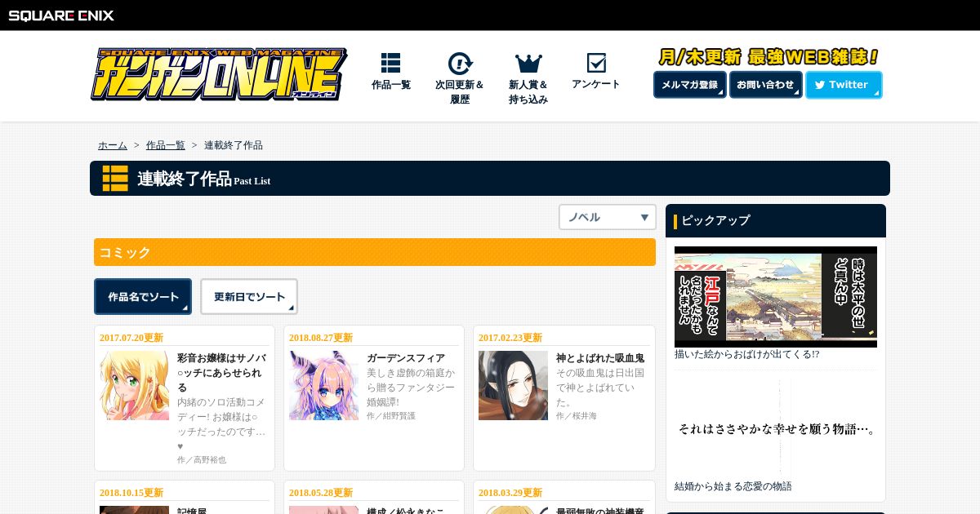Open the Twitter button

pyautogui.click(x=844, y=85)
